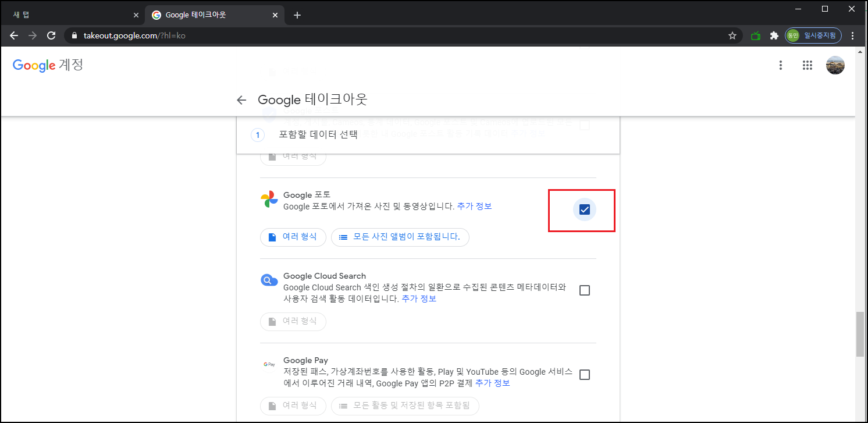Open 추가 정보 link for Google 포토
868x423 pixels.
click(x=474, y=206)
